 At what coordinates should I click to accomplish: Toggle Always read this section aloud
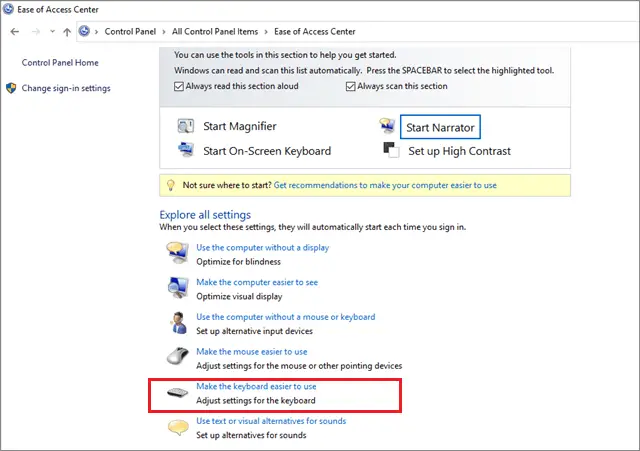click(179, 87)
